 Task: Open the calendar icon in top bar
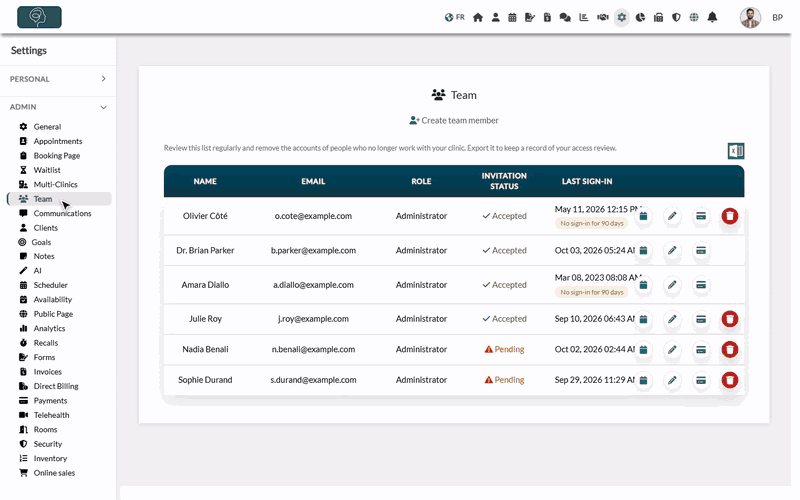512,17
